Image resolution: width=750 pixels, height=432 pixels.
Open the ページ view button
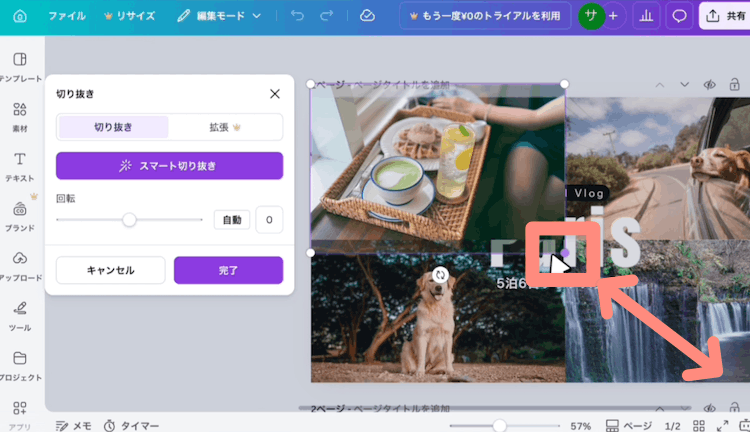click(628, 425)
